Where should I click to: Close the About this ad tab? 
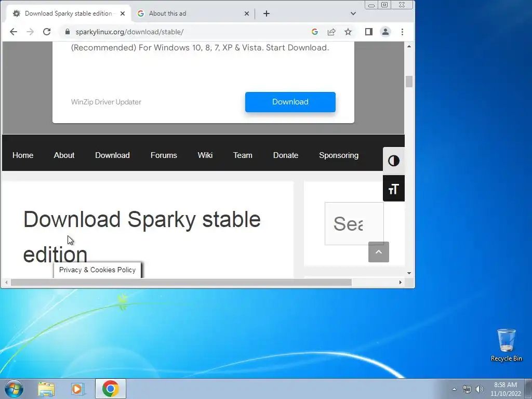pyautogui.click(x=247, y=14)
